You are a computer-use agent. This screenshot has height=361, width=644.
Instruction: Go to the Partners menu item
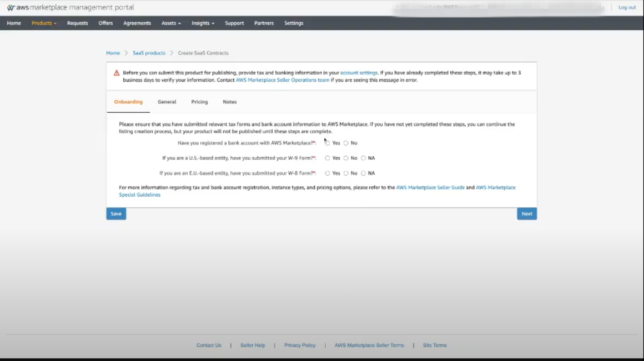tap(264, 23)
